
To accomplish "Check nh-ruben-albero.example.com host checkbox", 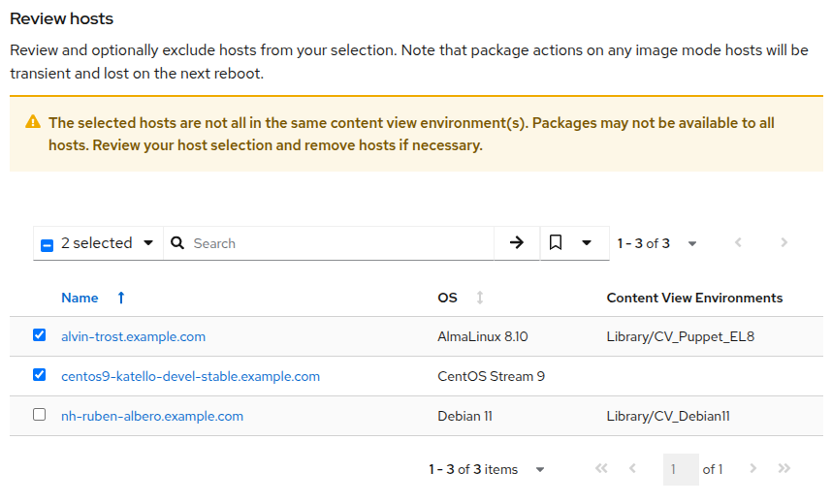I will coord(39,414).
